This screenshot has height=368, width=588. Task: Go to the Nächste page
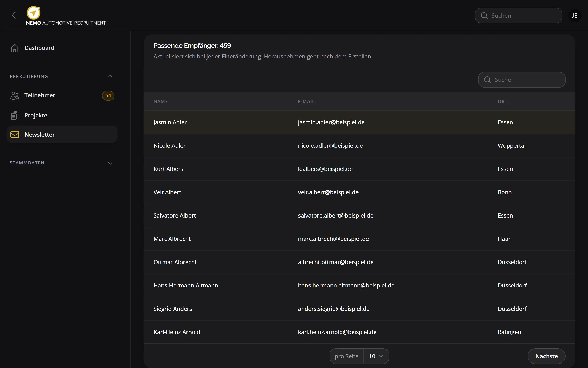[546, 356]
